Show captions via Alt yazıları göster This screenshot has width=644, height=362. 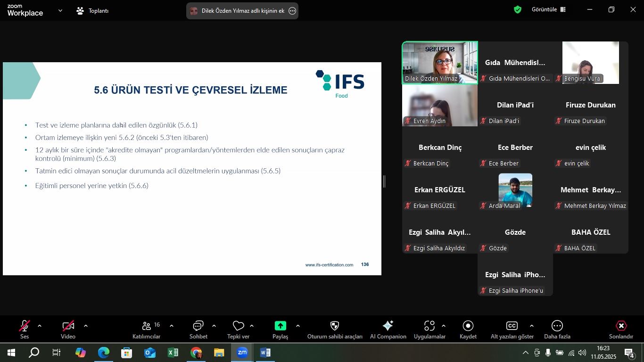[512, 329]
